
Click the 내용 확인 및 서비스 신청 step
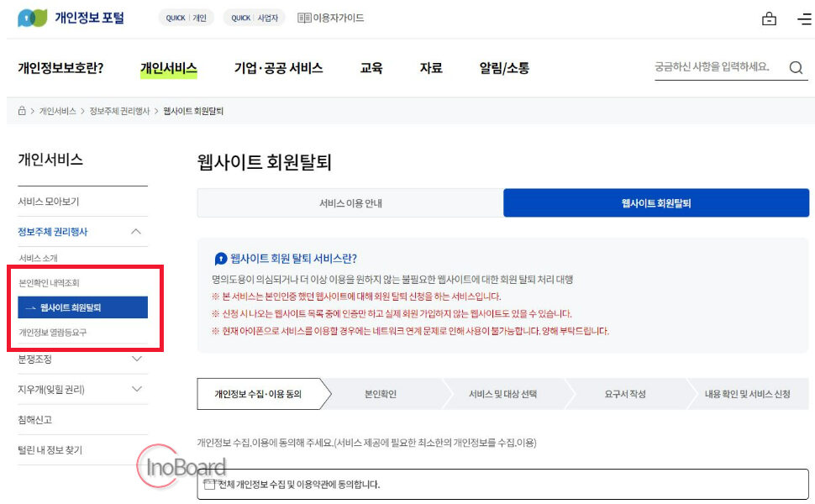748,394
